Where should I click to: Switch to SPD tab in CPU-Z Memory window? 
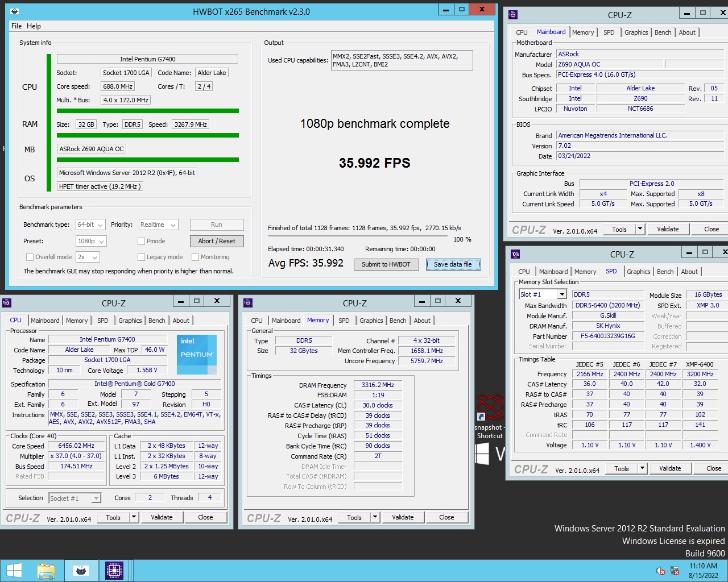[344, 321]
